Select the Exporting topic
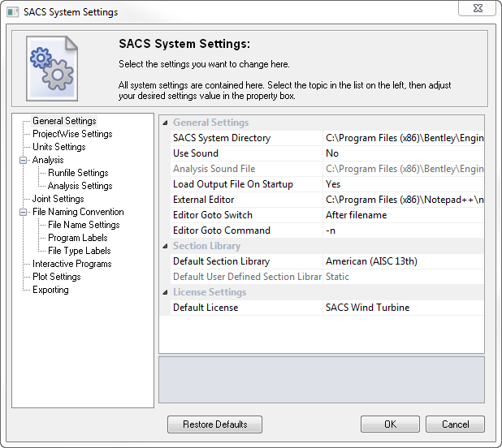502x448 pixels. click(x=50, y=290)
